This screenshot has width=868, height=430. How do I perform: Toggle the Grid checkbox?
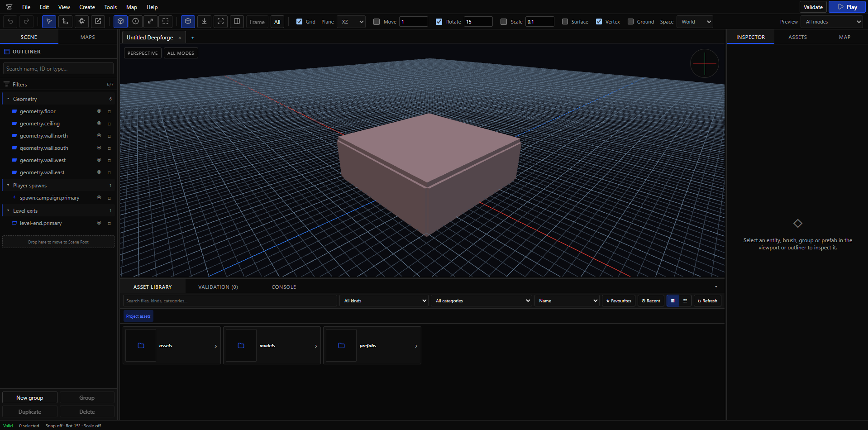pyautogui.click(x=299, y=22)
